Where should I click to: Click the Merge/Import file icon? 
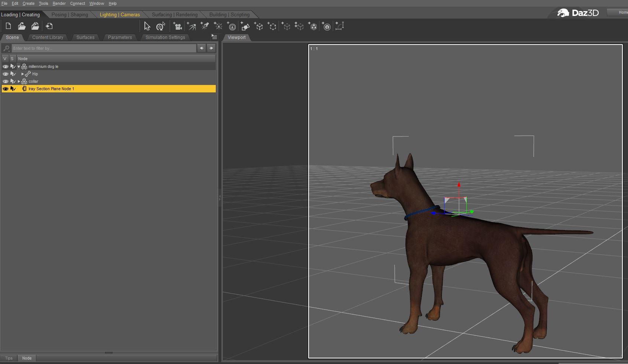[49, 26]
